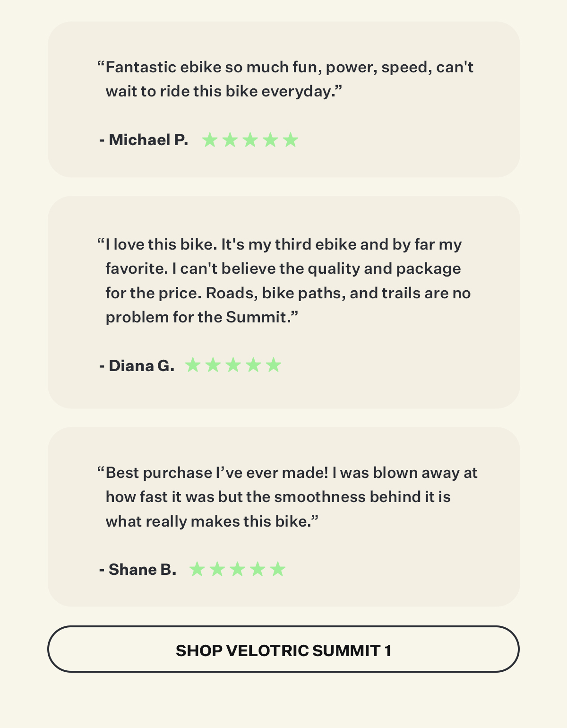Click last star in Diana G.'s rating
Image resolution: width=567 pixels, height=728 pixels.
(x=274, y=365)
